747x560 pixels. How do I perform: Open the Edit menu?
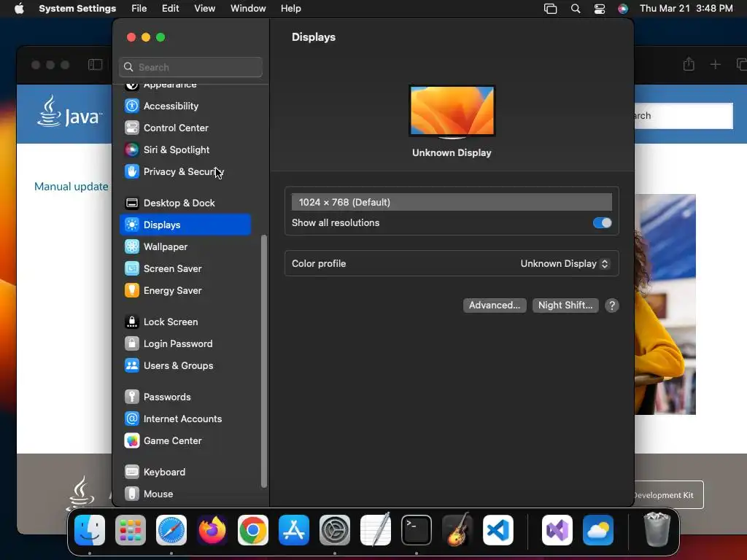point(170,9)
